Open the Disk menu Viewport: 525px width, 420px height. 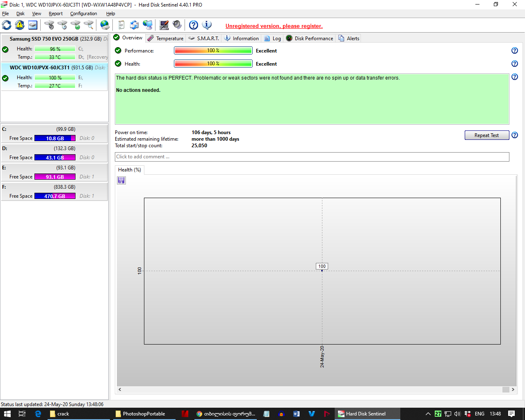[x=21, y=14]
